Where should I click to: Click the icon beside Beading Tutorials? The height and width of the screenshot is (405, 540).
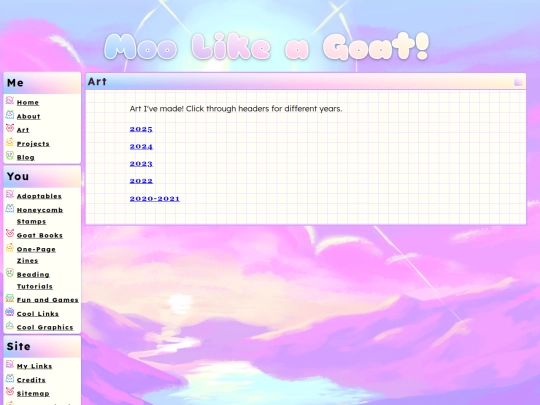10,273
